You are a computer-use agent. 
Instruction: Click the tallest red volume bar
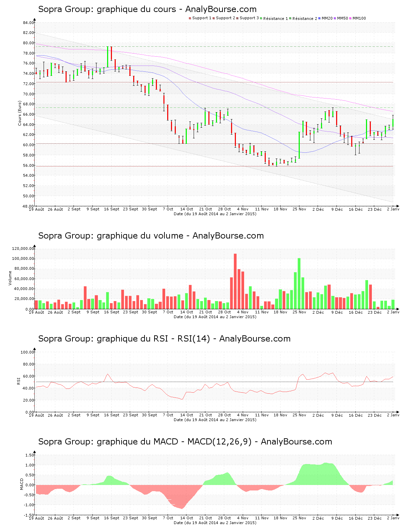[235, 281]
